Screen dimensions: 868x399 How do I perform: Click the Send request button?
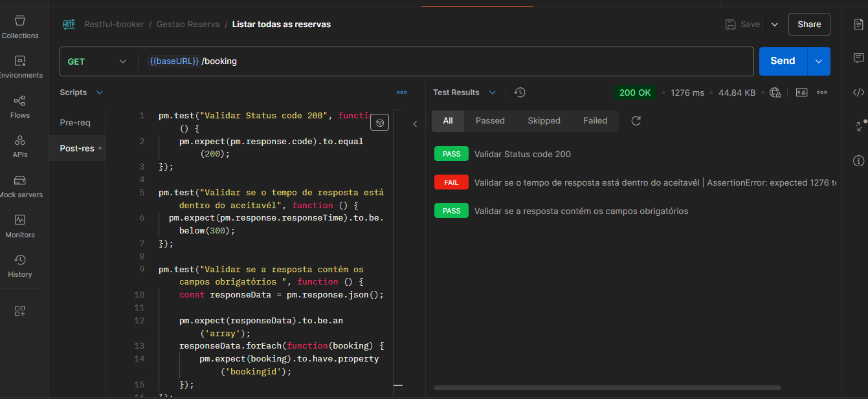click(783, 61)
